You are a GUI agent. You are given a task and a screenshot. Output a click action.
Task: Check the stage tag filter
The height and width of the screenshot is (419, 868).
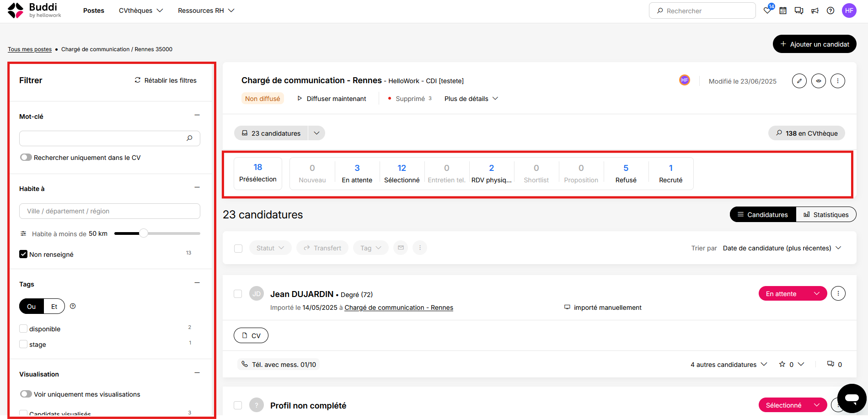click(23, 344)
